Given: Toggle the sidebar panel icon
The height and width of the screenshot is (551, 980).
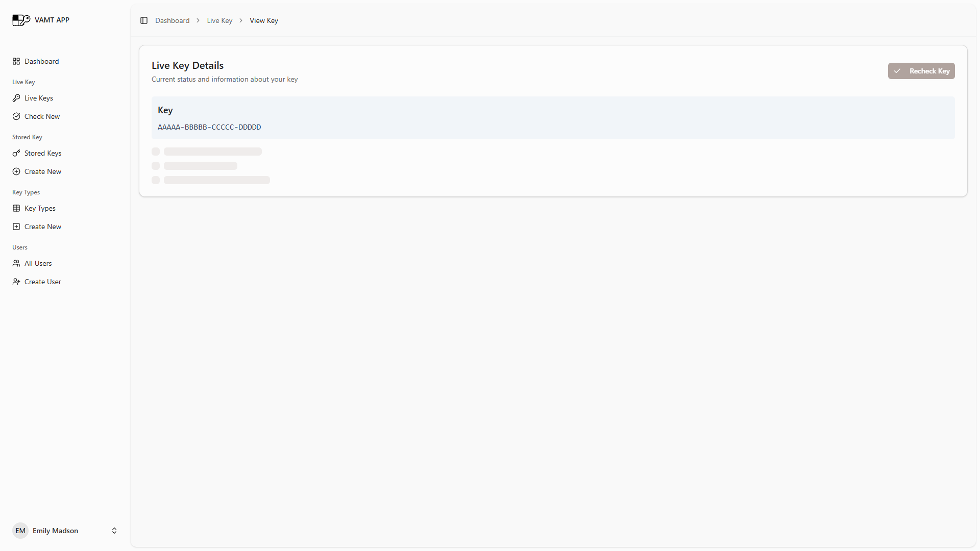Looking at the screenshot, I should [x=144, y=20].
